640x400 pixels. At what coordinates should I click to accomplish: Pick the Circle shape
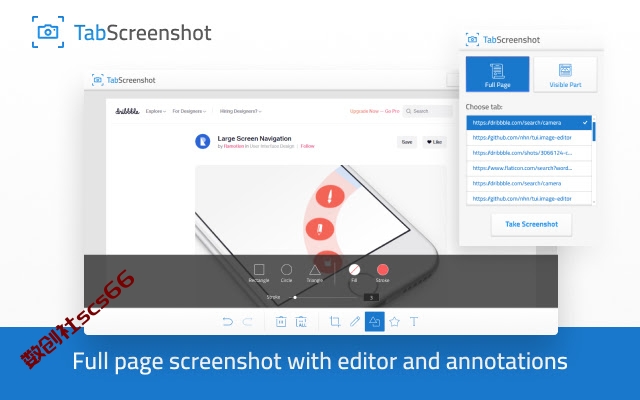pyautogui.click(x=287, y=273)
